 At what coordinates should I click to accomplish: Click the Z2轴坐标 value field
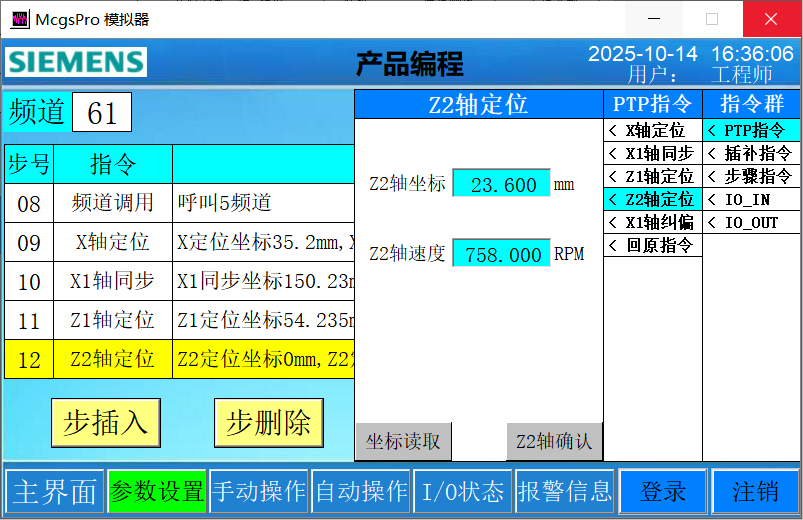pyautogui.click(x=501, y=184)
